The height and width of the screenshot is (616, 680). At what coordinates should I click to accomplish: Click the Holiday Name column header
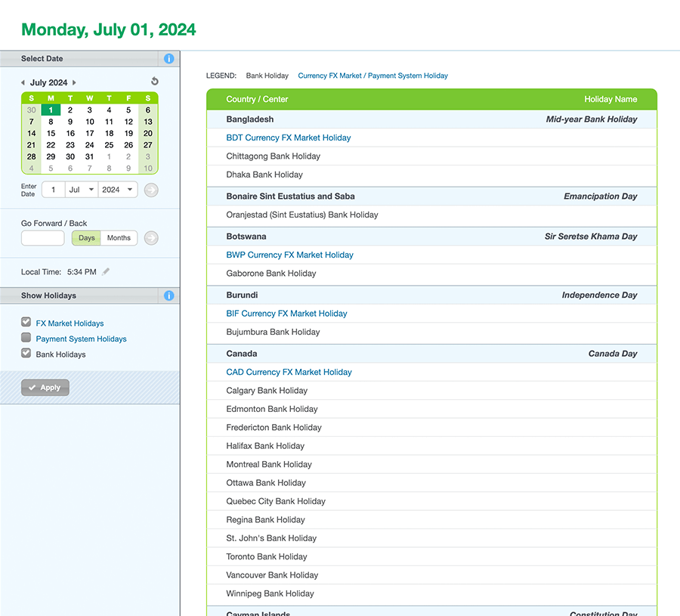pos(610,99)
